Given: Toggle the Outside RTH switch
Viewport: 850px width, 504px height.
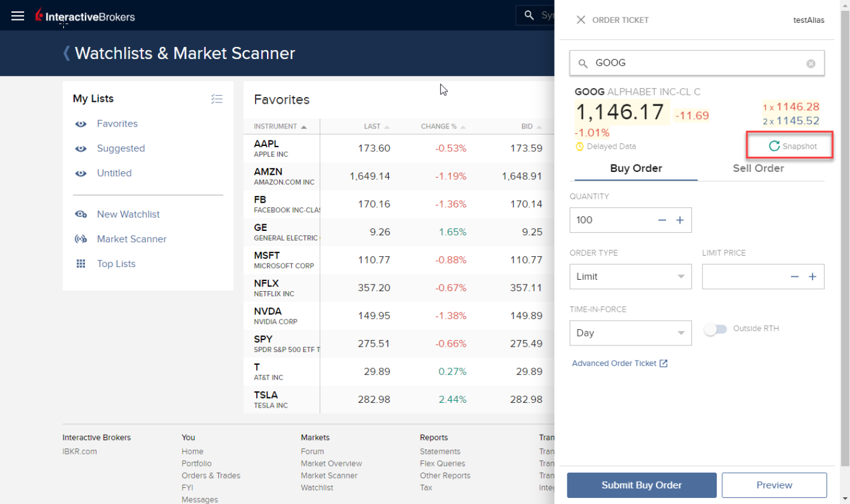Looking at the screenshot, I should click(716, 329).
